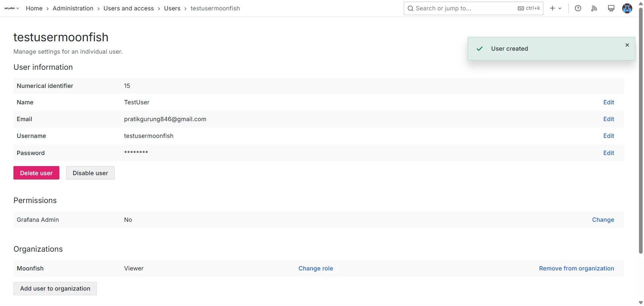Click the plus icon to create new

[552, 8]
